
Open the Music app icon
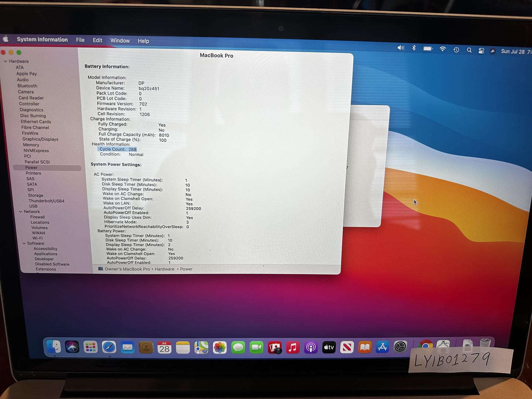tap(293, 348)
